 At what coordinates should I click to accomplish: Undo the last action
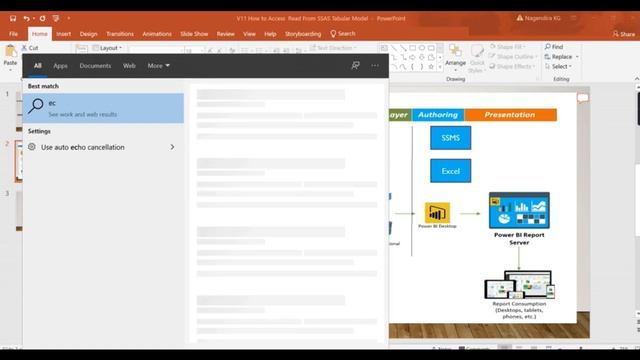pos(27,18)
